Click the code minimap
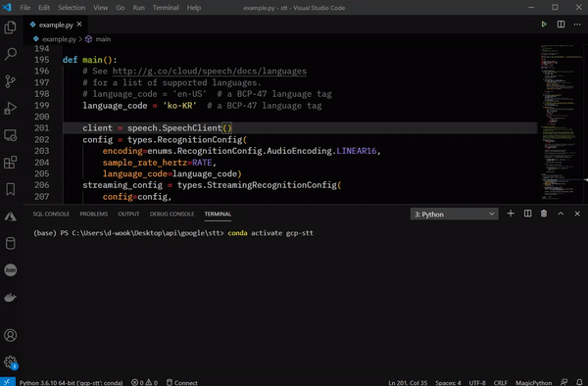 [x=561, y=122]
